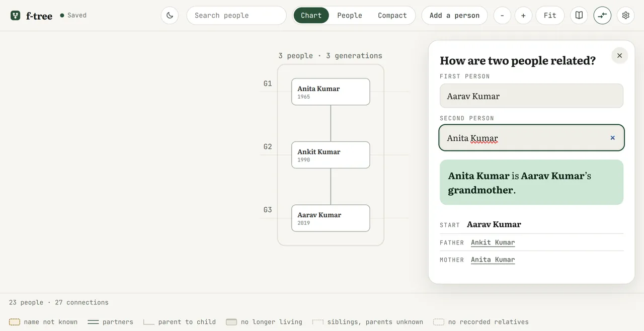Open the book guide icon
This screenshot has height=331, width=644.
(x=579, y=16)
